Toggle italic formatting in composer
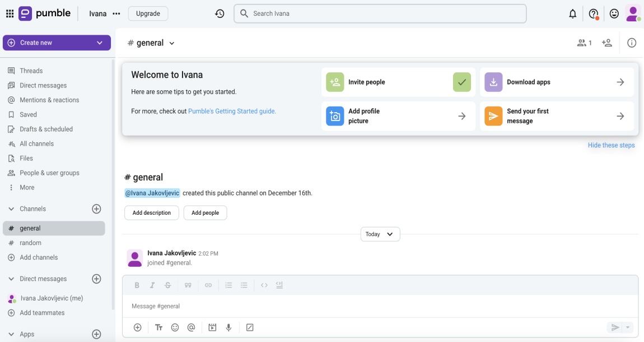 [152, 285]
